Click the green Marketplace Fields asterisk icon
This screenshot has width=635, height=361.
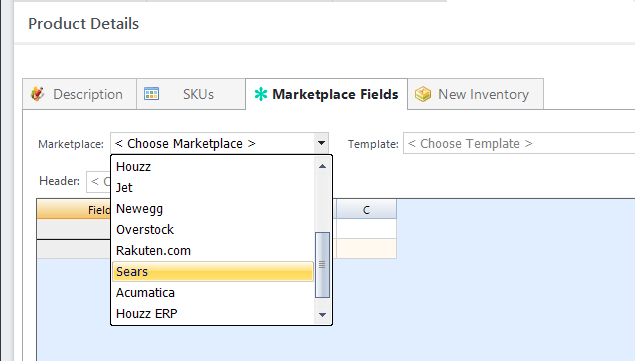(x=261, y=94)
